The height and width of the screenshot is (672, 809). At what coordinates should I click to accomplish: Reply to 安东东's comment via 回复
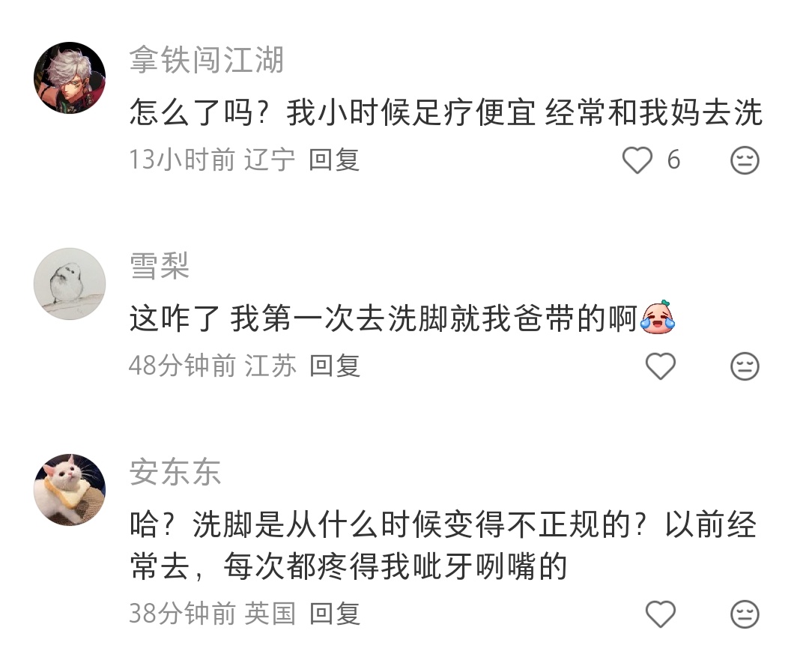point(334,614)
